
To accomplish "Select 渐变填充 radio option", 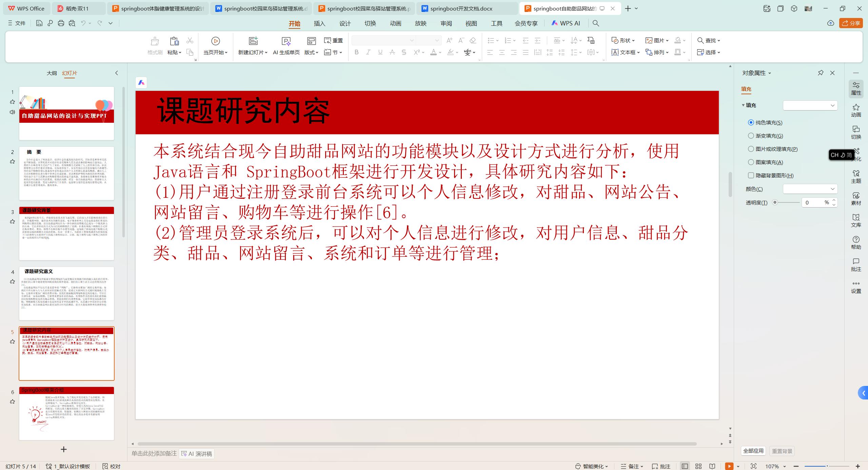I will [751, 136].
